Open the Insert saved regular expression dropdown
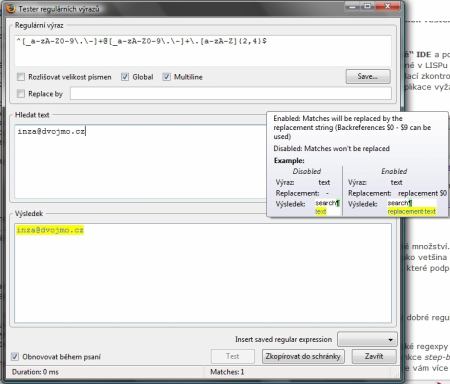 click(367, 340)
